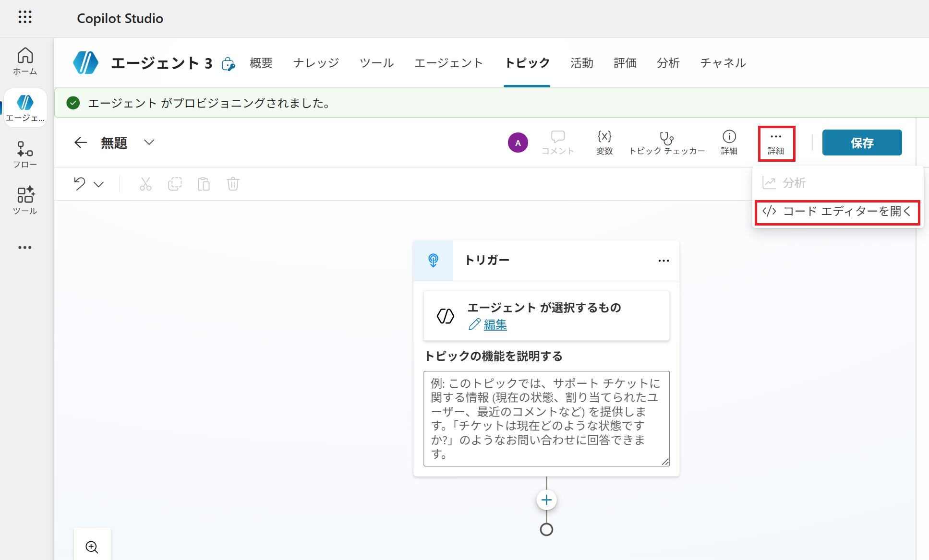Click the 保存 button
The height and width of the screenshot is (560, 929).
[x=862, y=143]
